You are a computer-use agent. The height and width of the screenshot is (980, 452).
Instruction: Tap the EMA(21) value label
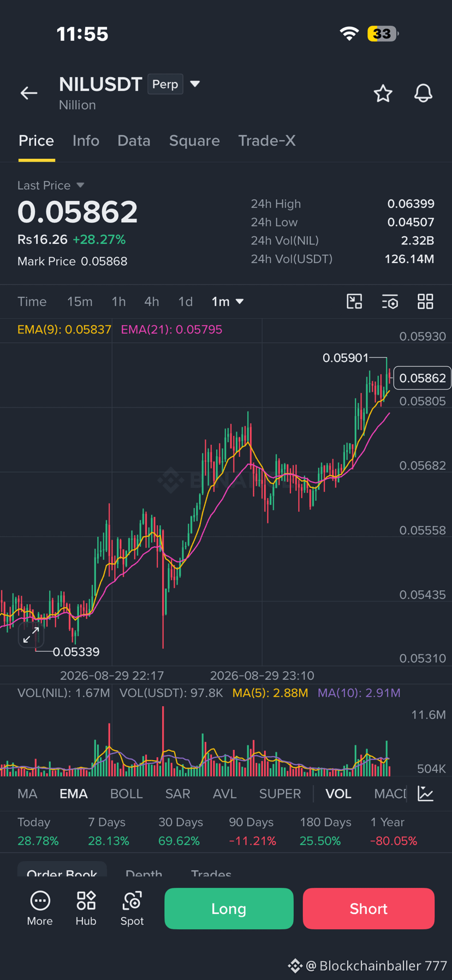(171, 330)
